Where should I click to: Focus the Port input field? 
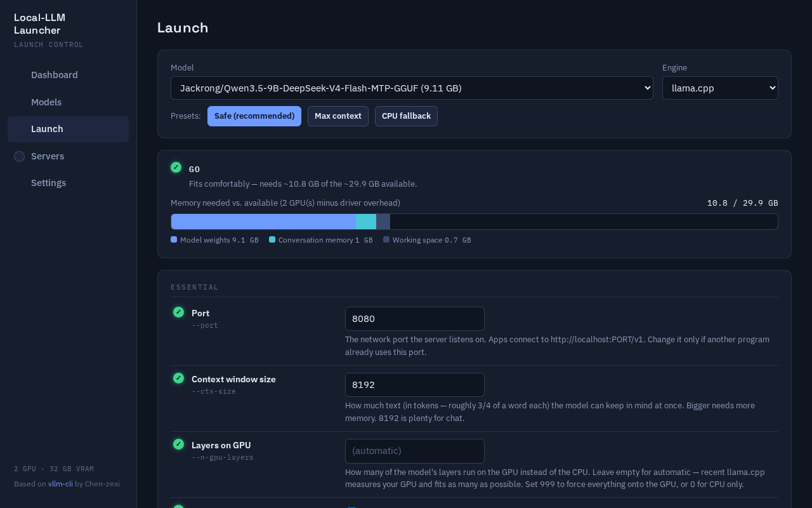415,319
